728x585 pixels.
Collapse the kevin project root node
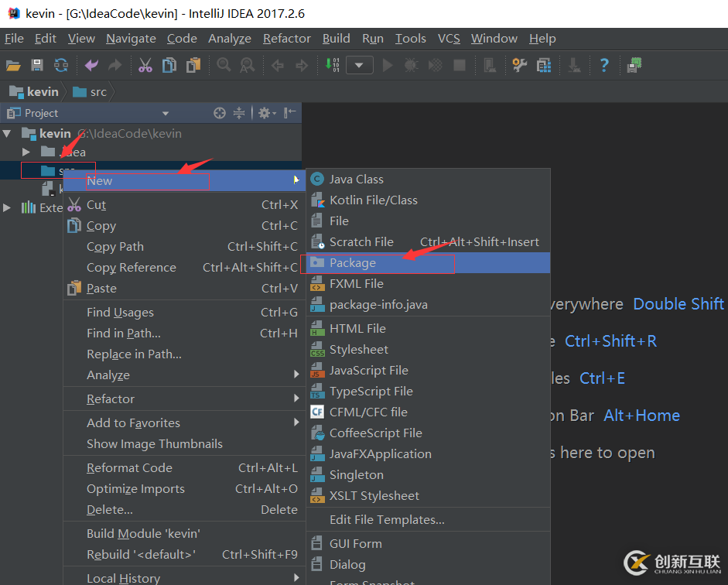[8, 132]
